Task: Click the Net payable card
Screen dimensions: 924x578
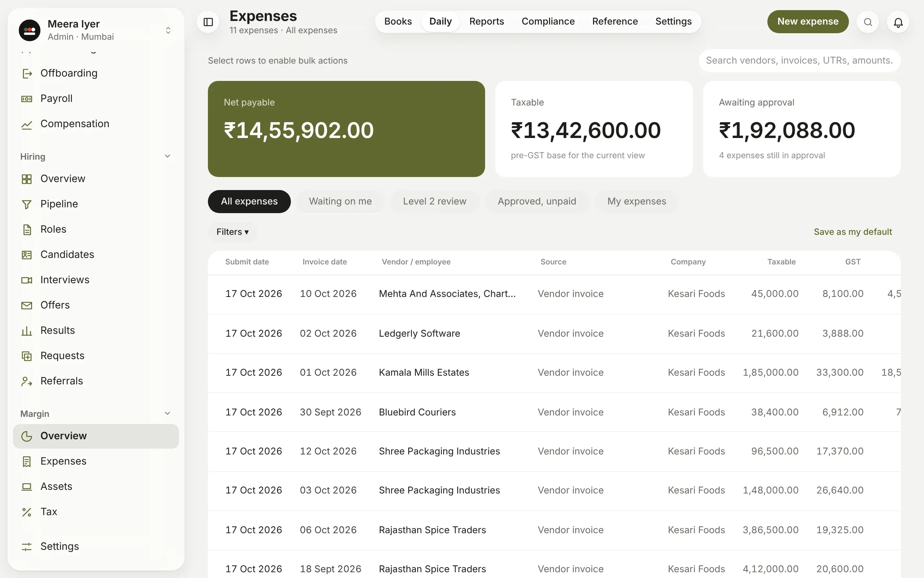Action: point(346,129)
